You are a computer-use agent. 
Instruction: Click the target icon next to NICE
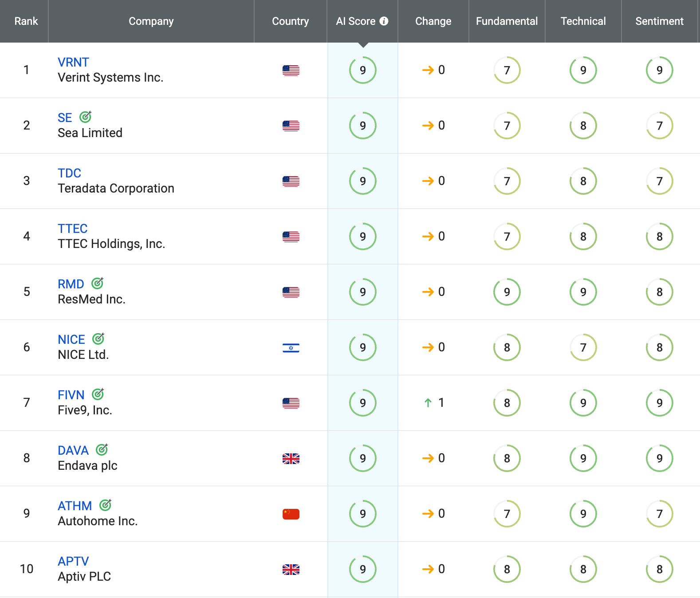98,338
